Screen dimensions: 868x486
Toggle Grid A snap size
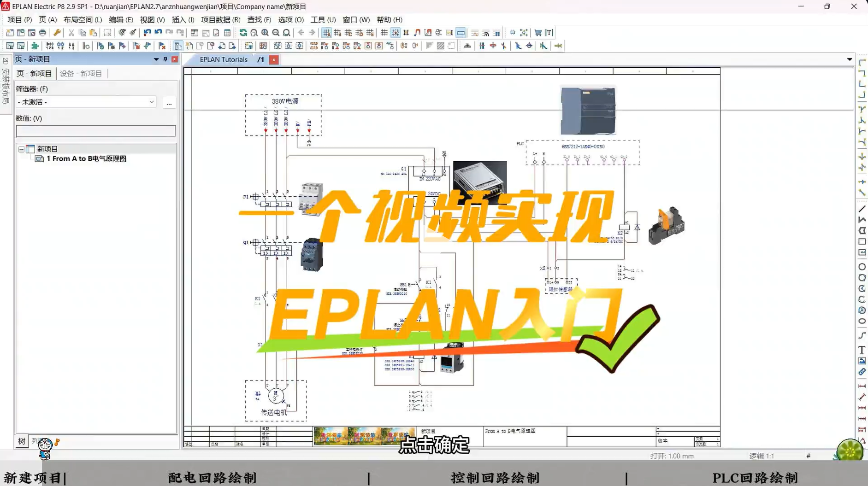[326, 33]
